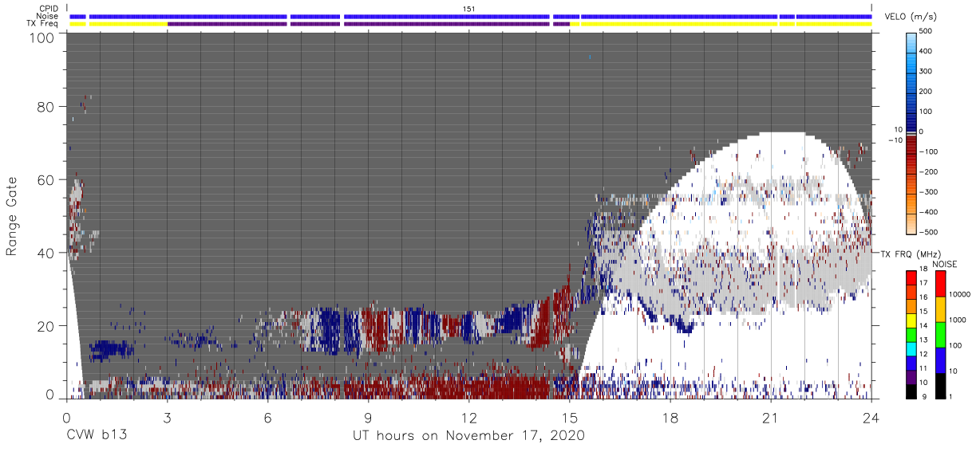Click light blue top of velocity color bar

[912, 41]
